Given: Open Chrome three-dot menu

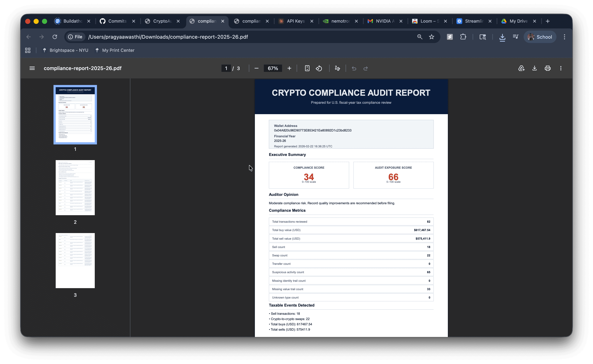Looking at the screenshot, I should (x=564, y=37).
